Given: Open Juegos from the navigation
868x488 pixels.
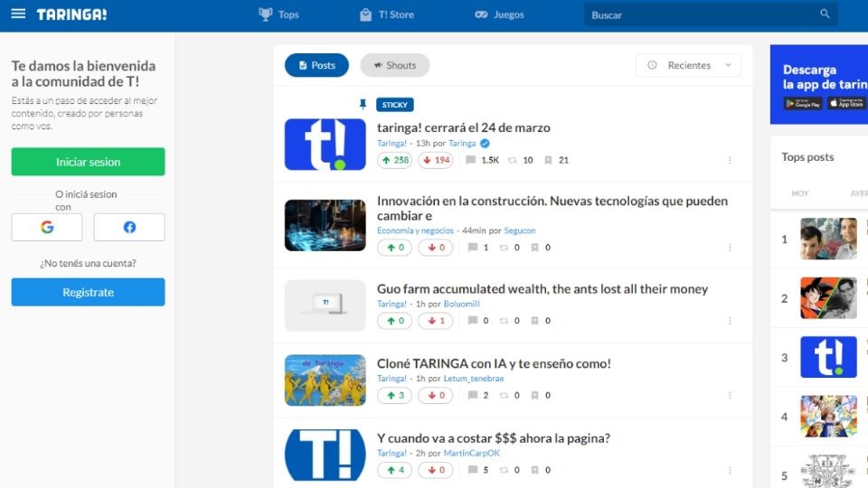Looking at the screenshot, I should [499, 14].
